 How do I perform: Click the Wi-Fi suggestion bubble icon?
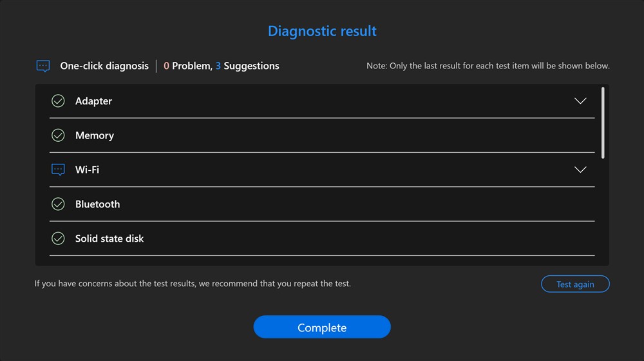pyautogui.click(x=58, y=170)
